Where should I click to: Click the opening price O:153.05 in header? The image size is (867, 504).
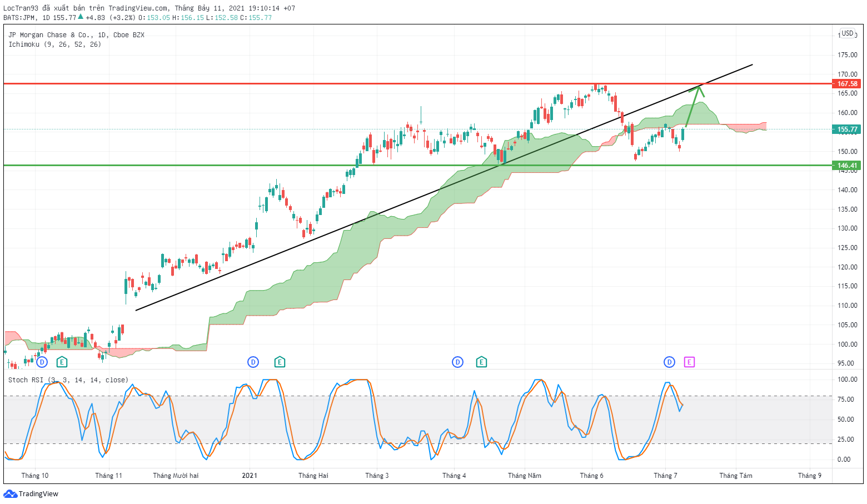point(154,18)
